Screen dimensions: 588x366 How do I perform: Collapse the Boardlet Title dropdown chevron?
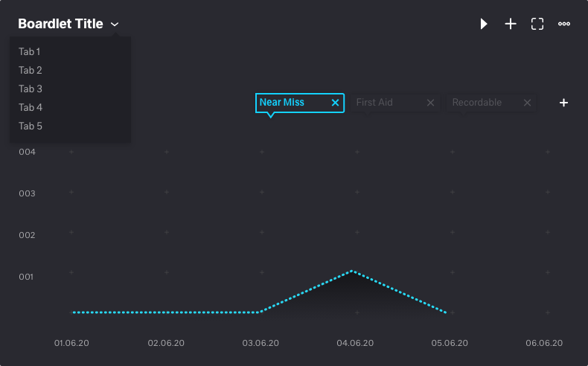pyautogui.click(x=115, y=25)
